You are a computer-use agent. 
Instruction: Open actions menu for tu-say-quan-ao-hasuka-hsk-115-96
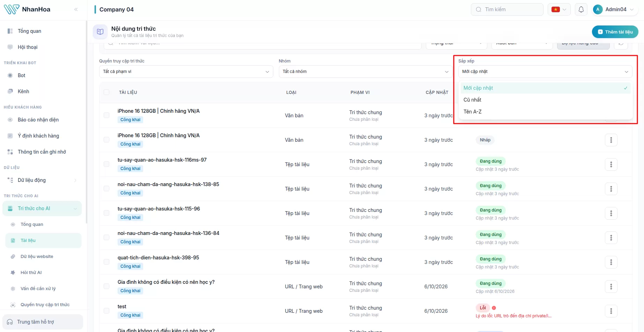[x=611, y=213]
